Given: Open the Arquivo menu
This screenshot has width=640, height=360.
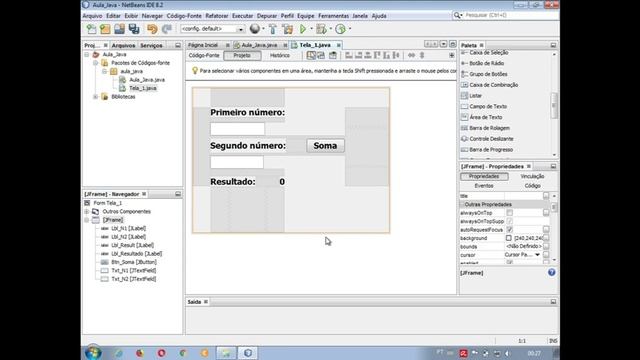Looking at the screenshot, I should (92, 16).
